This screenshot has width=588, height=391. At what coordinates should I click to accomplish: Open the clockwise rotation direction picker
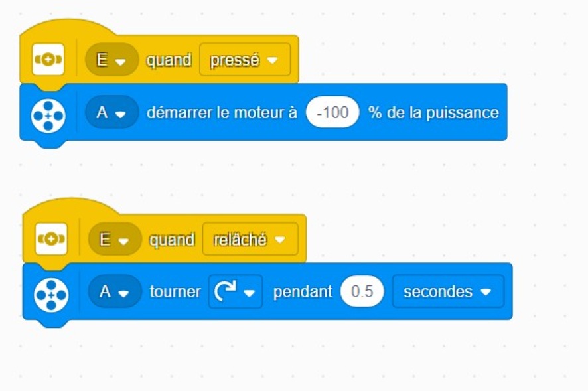[x=236, y=292]
